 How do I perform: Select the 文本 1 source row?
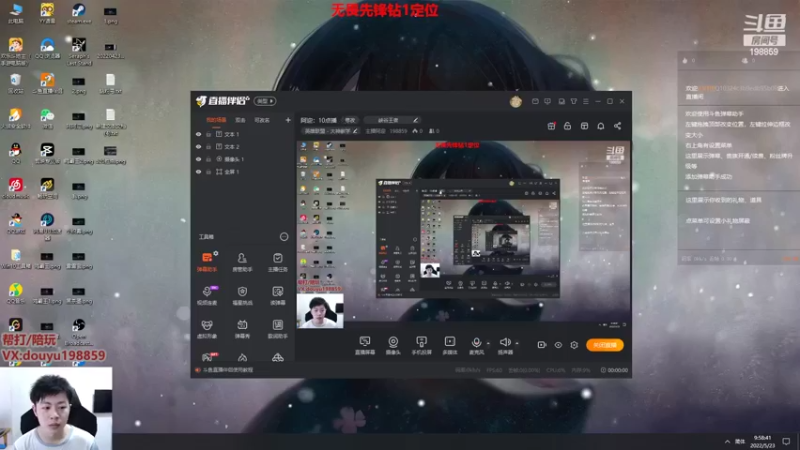[243, 134]
